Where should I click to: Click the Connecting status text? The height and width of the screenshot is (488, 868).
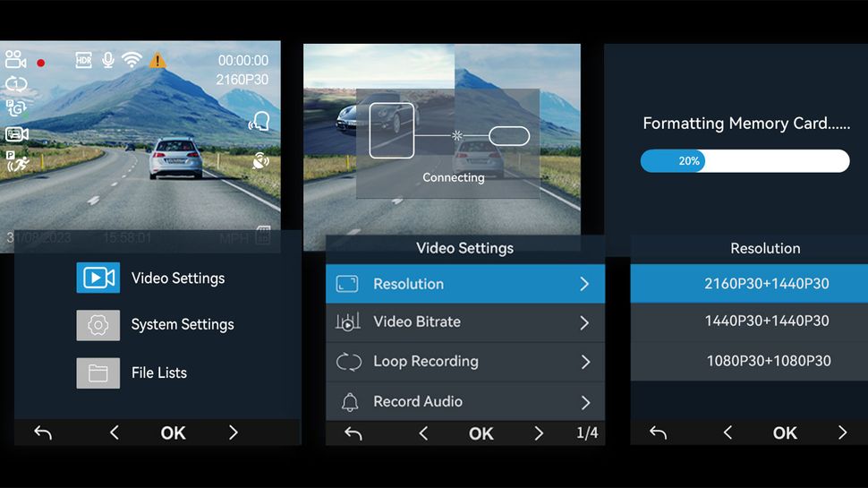[x=454, y=177]
